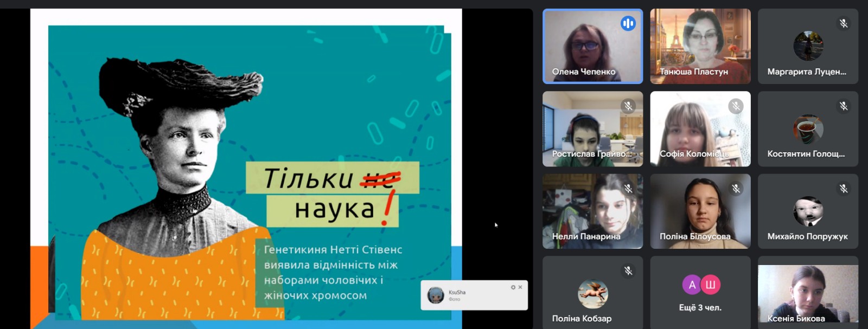Select Ксенія Бикова's video tile
The image size is (868, 329).
click(807, 295)
